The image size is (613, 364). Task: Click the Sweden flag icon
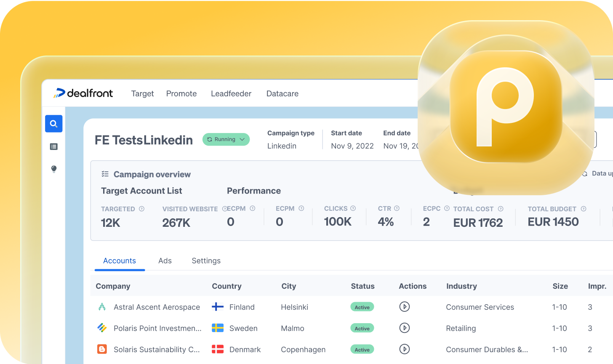click(218, 328)
